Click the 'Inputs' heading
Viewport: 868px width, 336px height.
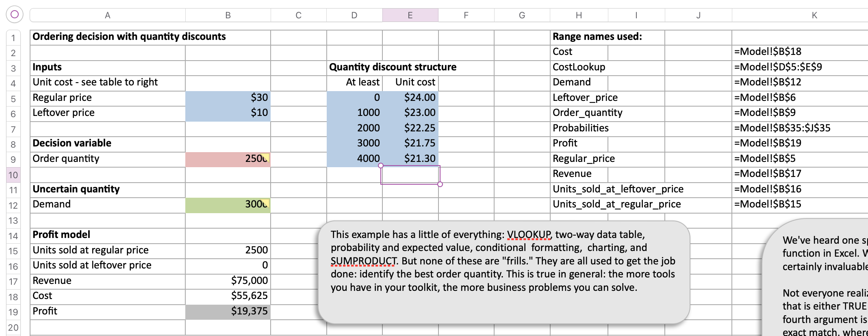[x=47, y=67]
